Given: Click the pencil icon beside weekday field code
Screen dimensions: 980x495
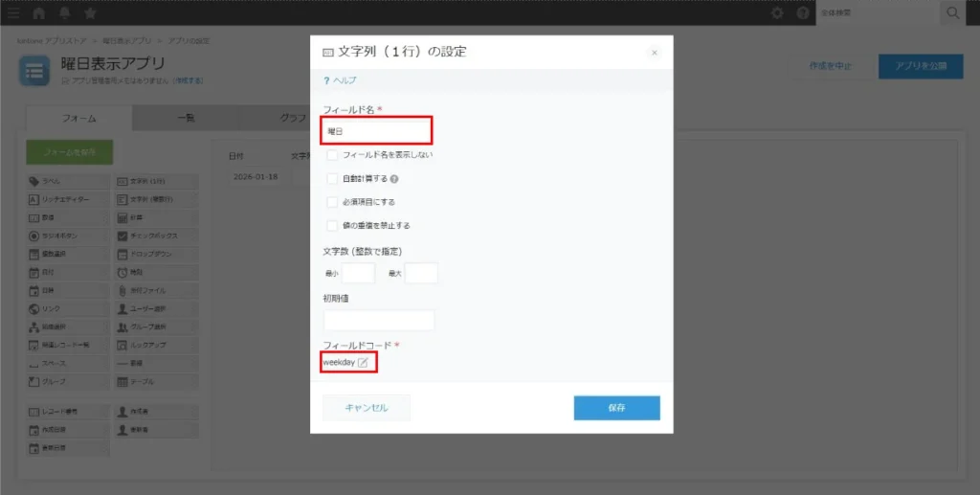Looking at the screenshot, I should point(363,363).
